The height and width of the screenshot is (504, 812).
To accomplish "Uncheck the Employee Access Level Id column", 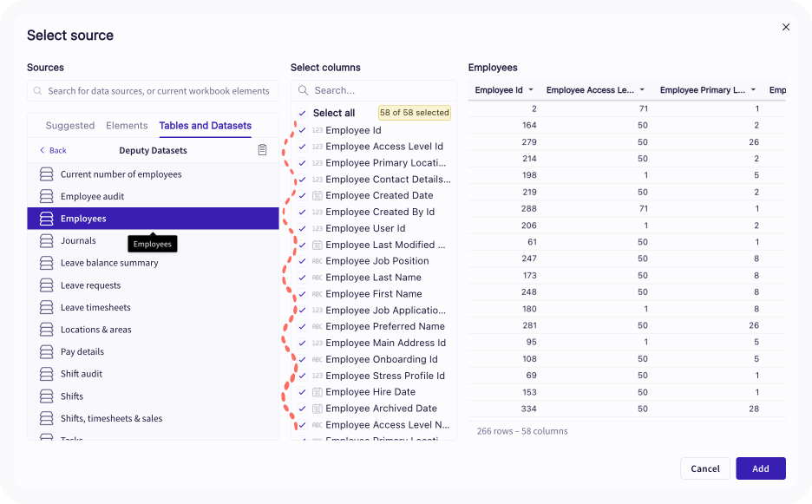I will [x=303, y=147].
